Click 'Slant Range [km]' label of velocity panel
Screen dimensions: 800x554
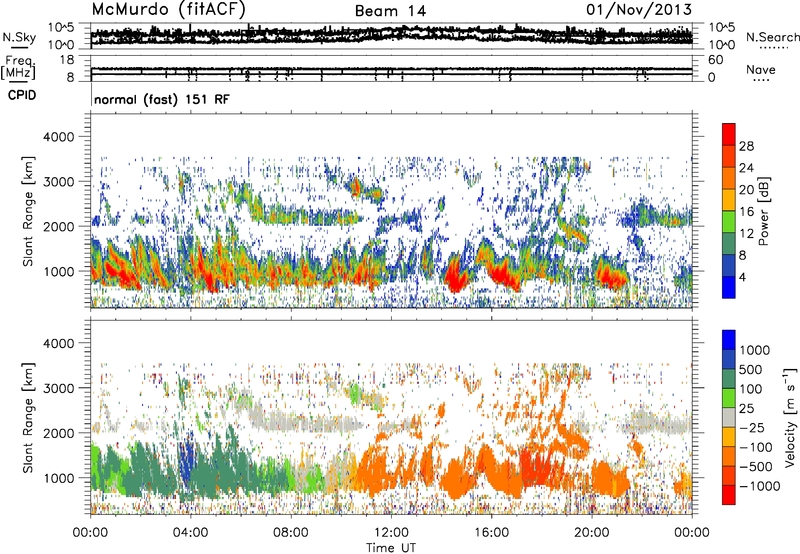point(28,417)
